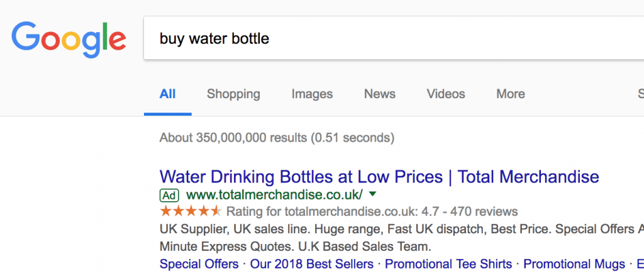This screenshot has height=278, width=644.
Task: Click the Google logo
Action: (x=69, y=38)
